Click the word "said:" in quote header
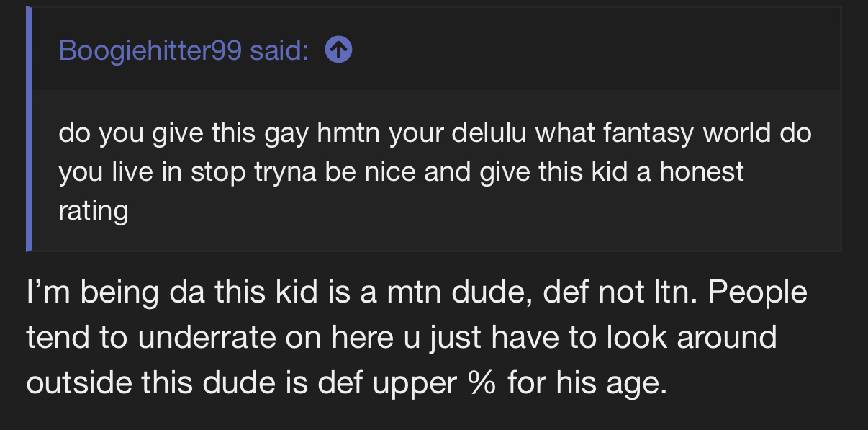The image size is (868, 430). [x=280, y=50]
